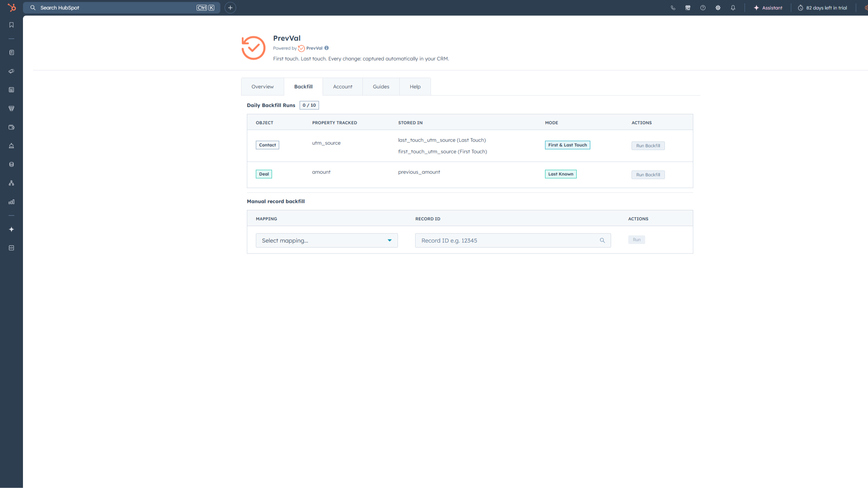Click the PrevVal info icon
This screenshot has width=868, height=488.
pos(327,48)
